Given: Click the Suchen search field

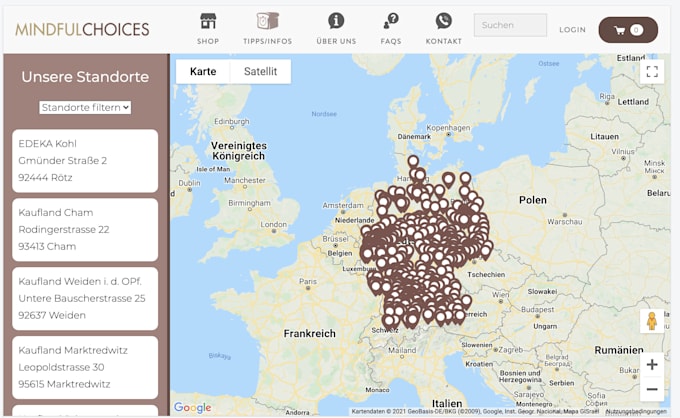Looking at the screenshot, I should coord(510,25).
